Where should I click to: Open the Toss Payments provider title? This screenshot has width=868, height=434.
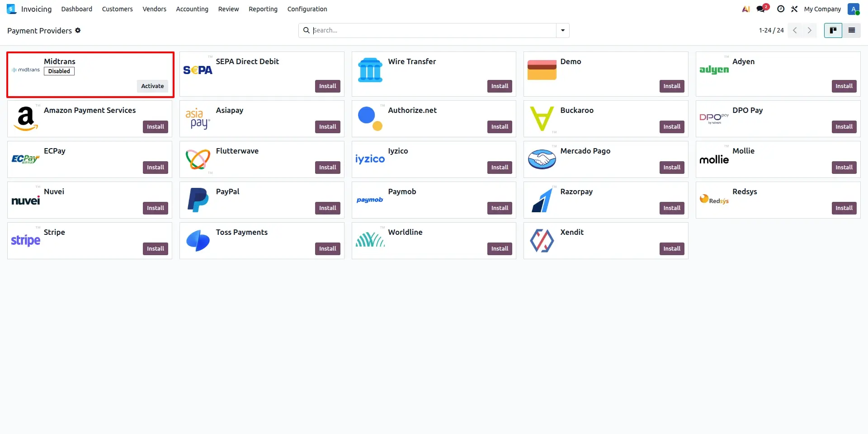pyautogui.click(x=242, y=232)
